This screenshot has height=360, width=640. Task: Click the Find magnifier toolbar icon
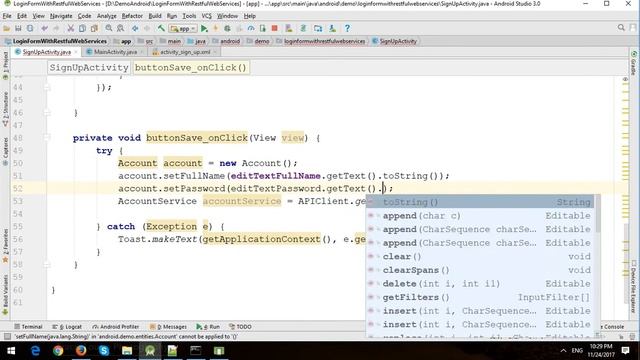click(x=109, y=29)
